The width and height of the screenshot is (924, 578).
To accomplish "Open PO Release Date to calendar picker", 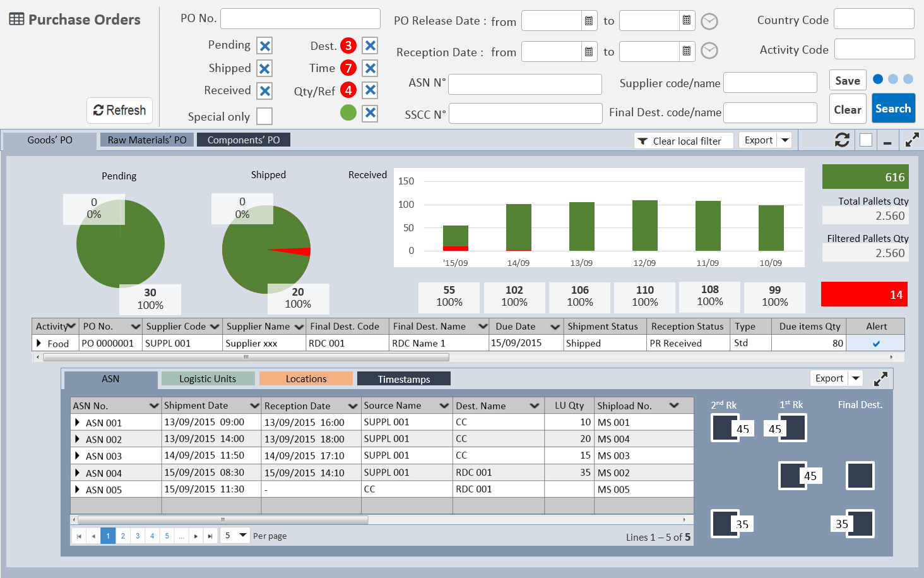I will pyautogui.click(x=687, y=21).
